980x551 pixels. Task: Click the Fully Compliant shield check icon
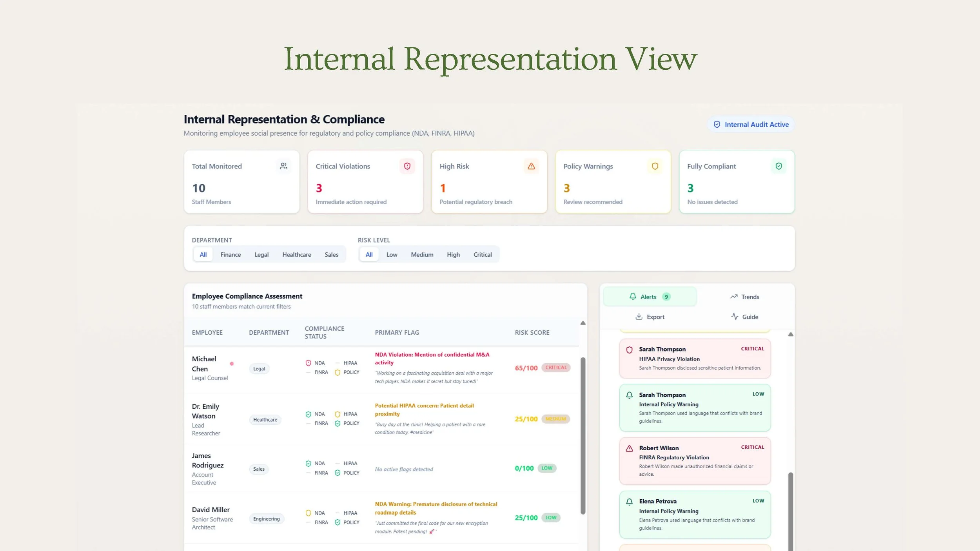click(779, 166)
